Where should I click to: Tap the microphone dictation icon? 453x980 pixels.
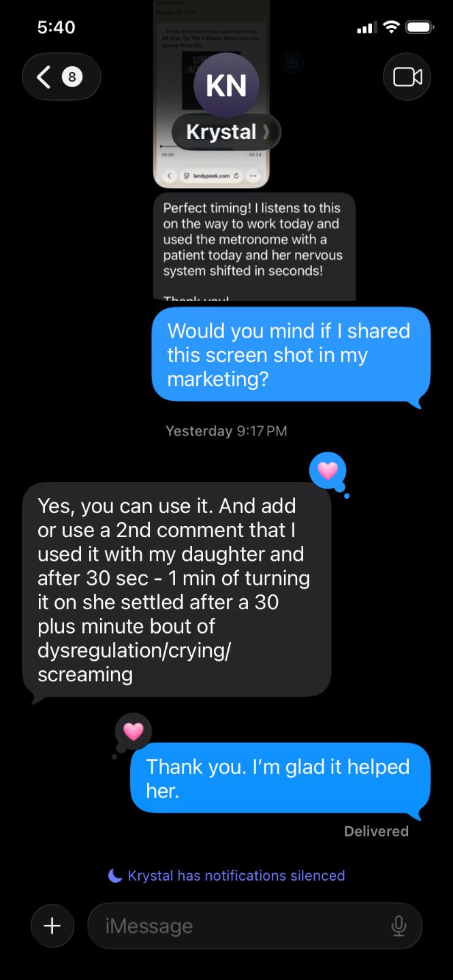point(399,926)
